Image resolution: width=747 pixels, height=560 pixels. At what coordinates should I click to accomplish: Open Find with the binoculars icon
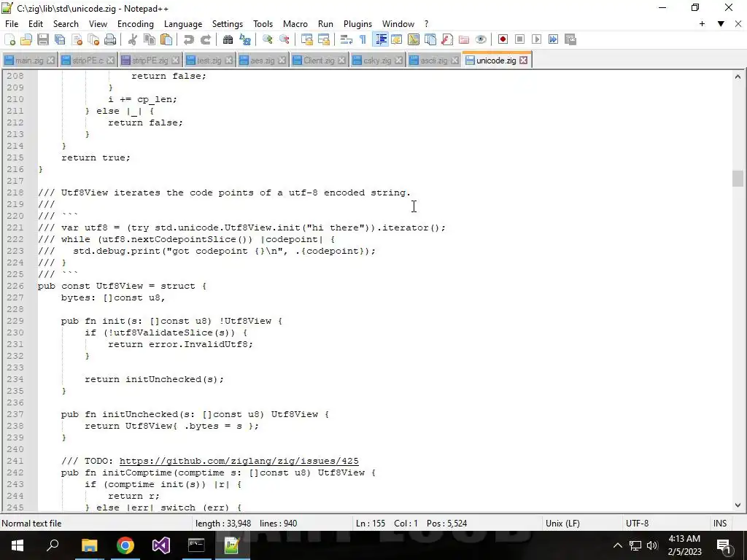pyautogui.click(x=228, y=39)
